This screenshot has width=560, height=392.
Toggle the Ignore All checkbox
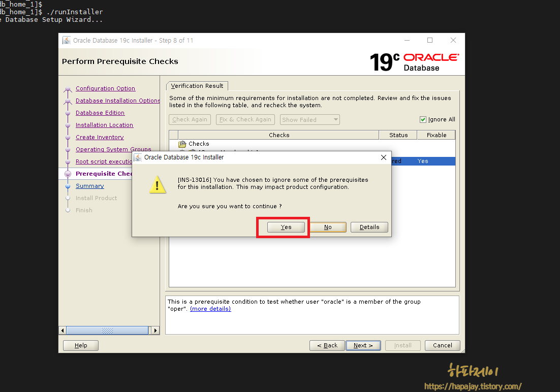point(423,120)
